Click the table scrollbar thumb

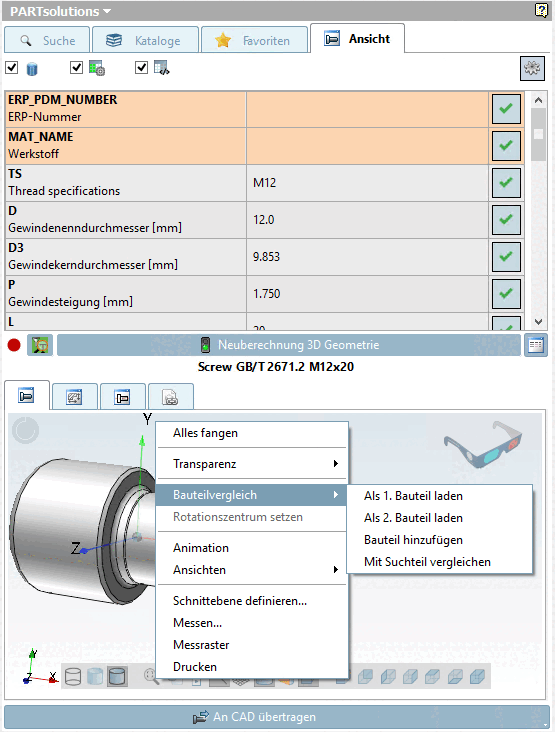[x=538, y=134]
